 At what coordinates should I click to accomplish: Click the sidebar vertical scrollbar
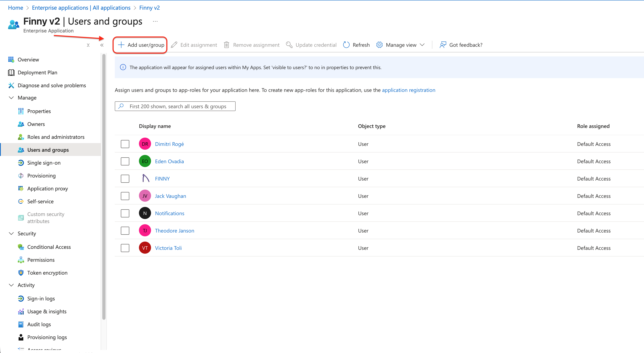pyautogui.click(x=104, y=187)
